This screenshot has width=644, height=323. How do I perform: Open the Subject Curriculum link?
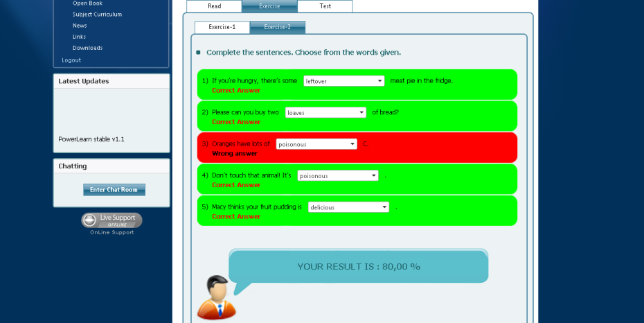pos(97,14)
